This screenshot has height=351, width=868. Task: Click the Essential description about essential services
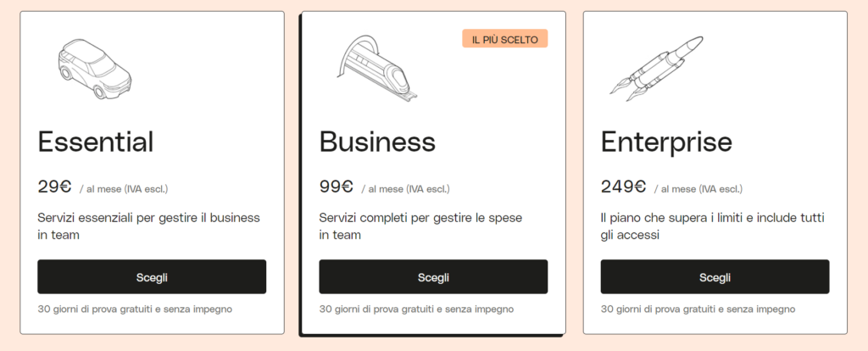(x=148, y=226)
